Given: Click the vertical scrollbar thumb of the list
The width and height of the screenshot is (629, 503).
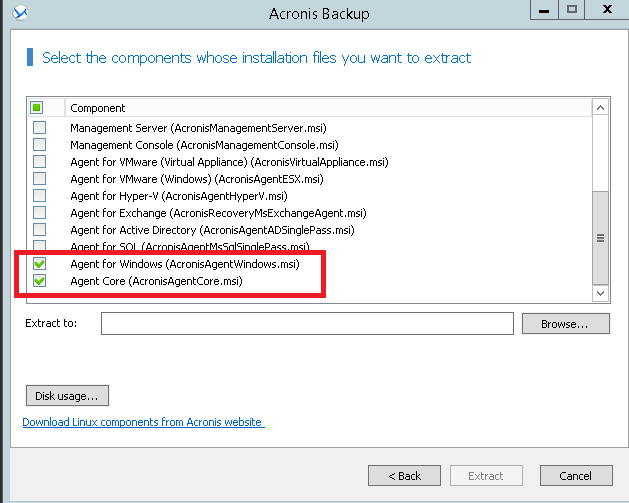Looking at the screenshot, I should click(x=600, y=238).
